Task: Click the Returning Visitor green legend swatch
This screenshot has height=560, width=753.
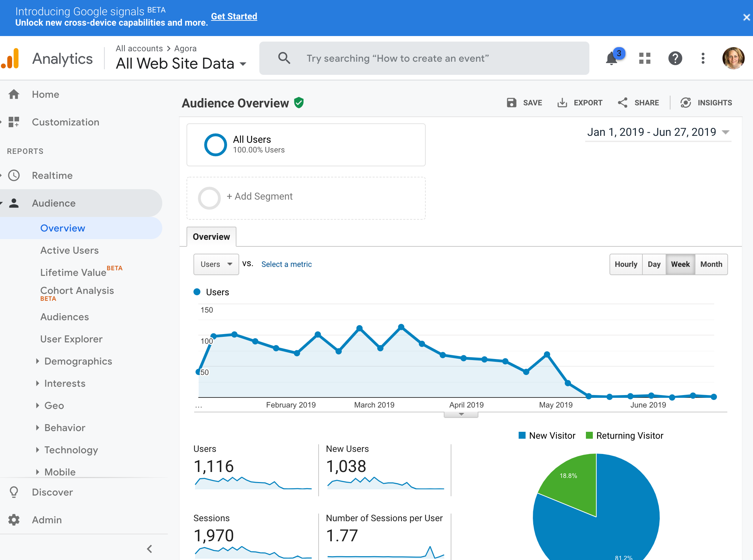Action: [589, 436]
